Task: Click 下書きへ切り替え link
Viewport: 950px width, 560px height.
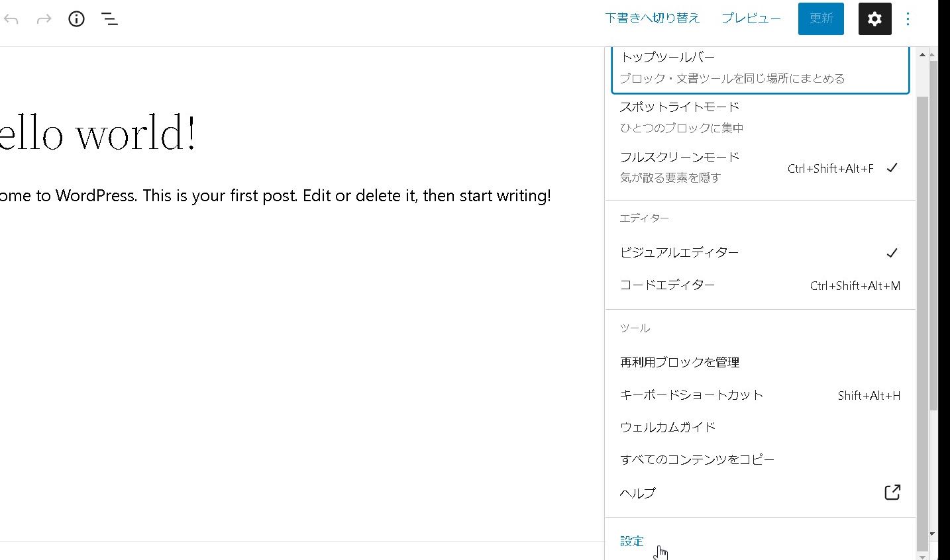Action: (653, 19)
